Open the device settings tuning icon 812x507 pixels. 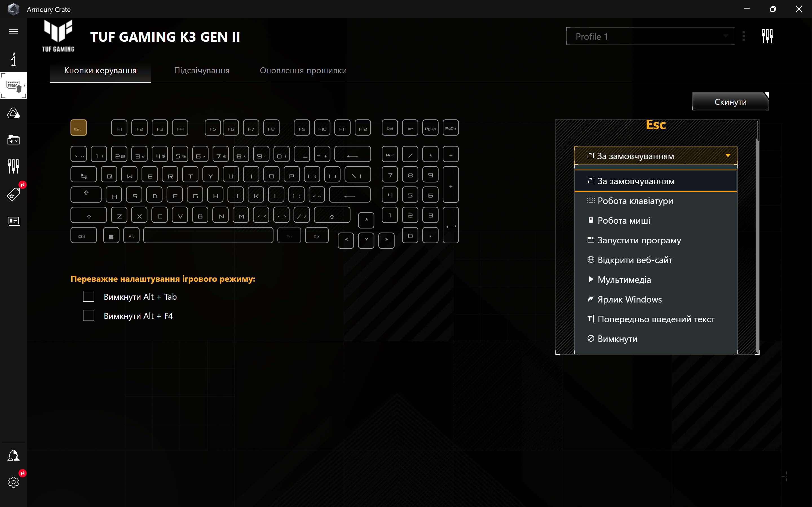tap(767, 36)
